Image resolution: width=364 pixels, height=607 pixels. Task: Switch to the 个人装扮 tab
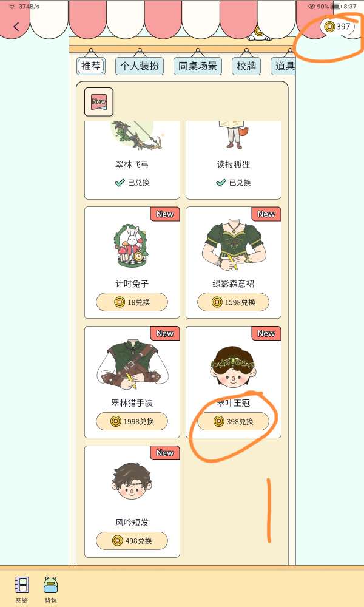pos(140,66)
